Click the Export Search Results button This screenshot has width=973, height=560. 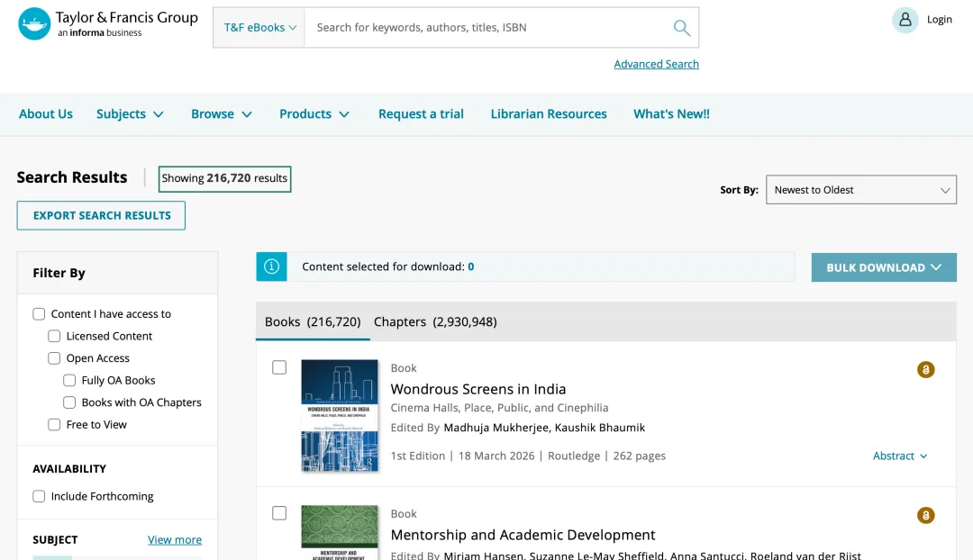101,215
